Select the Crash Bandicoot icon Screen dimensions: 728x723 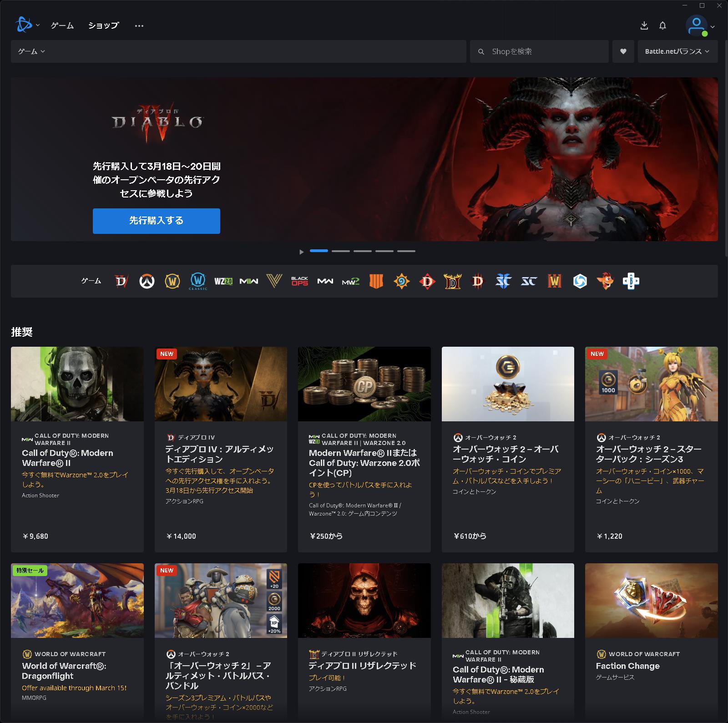(605, 281)
